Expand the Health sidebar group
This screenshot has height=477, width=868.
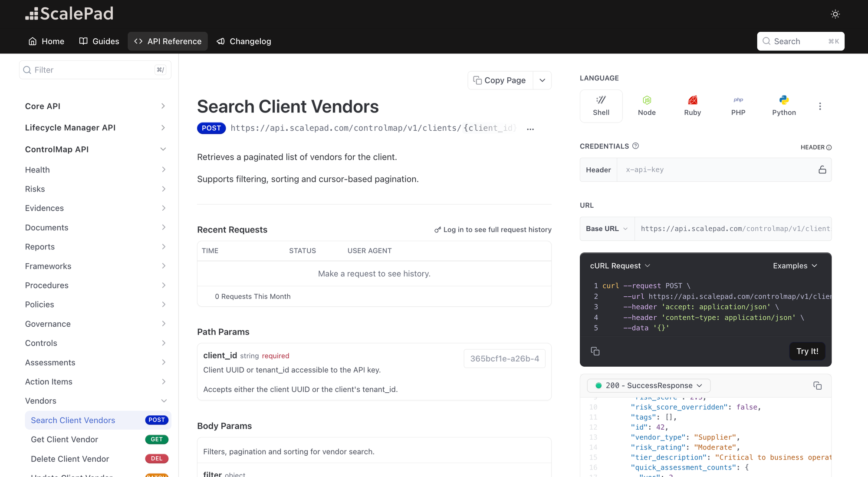(95, 170)
